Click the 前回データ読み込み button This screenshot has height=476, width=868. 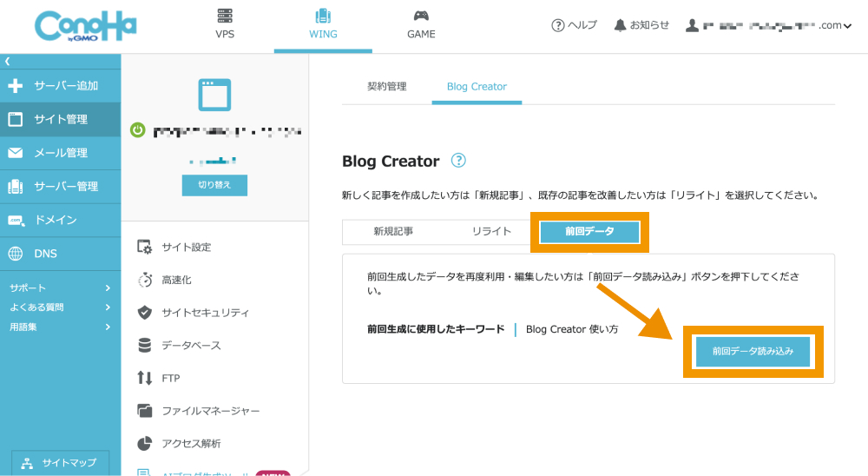click(x=753, y=351)
